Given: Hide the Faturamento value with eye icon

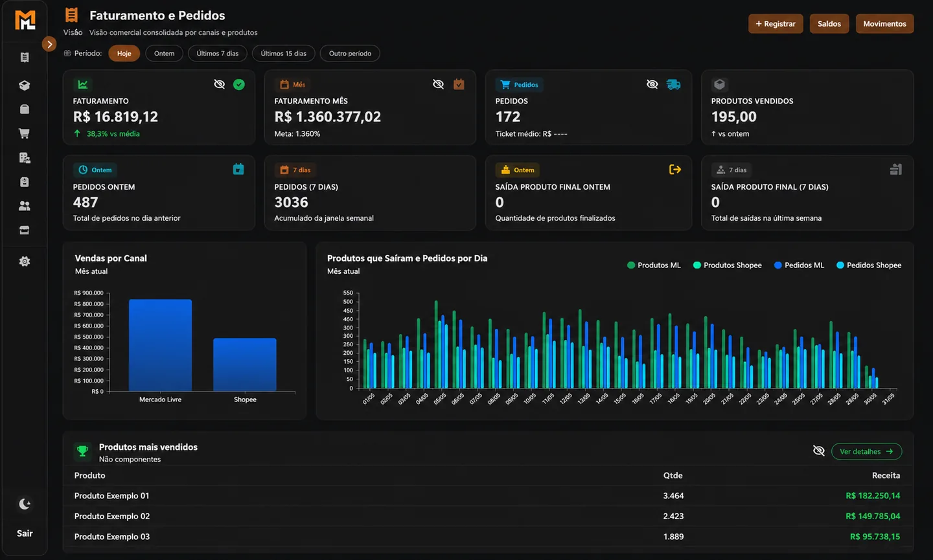Looking at the screenshot, I should pos(220,84).
